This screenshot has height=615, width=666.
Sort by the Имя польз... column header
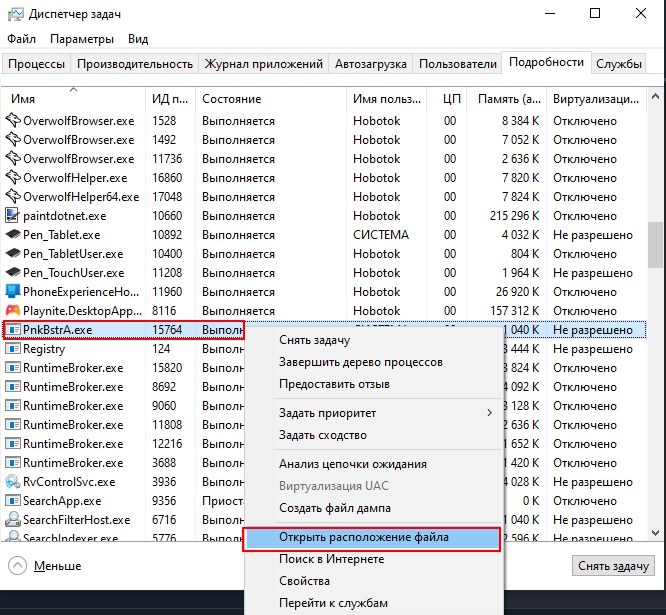pos(387,99)
